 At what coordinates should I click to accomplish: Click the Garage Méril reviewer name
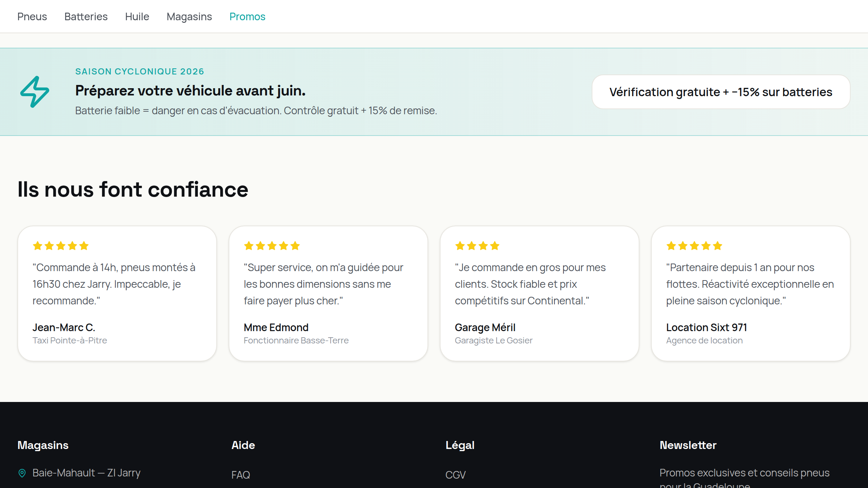pyautogui.click(x=485, y=328)
